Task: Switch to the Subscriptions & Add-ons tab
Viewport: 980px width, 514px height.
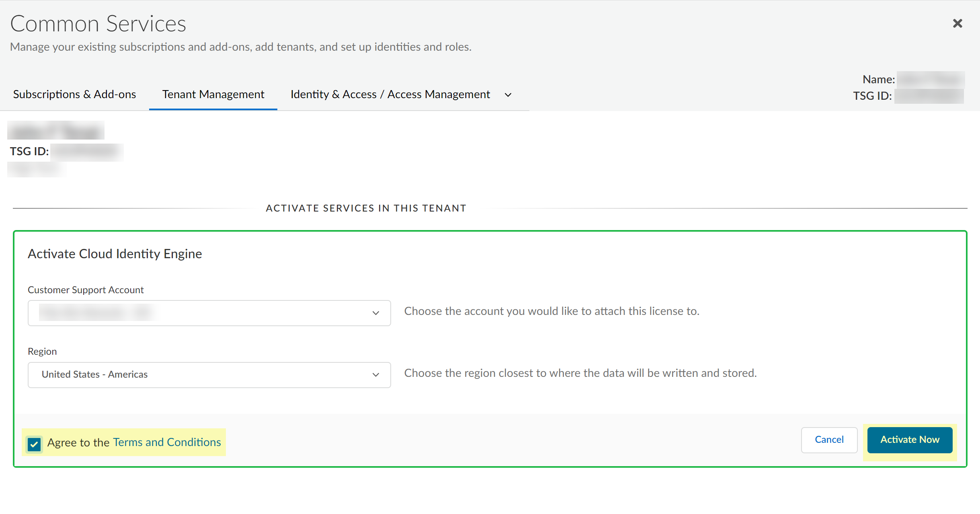Action: pyautogui.click(x=74, y=94)
